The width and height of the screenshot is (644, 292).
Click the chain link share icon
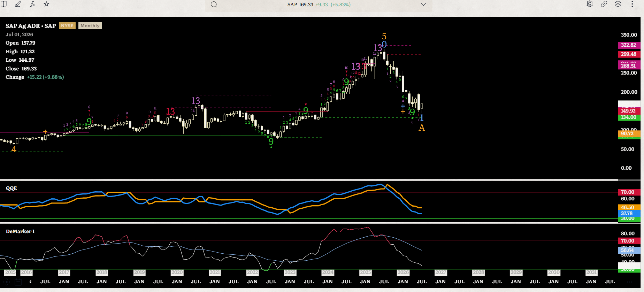(x=604, y=4)
